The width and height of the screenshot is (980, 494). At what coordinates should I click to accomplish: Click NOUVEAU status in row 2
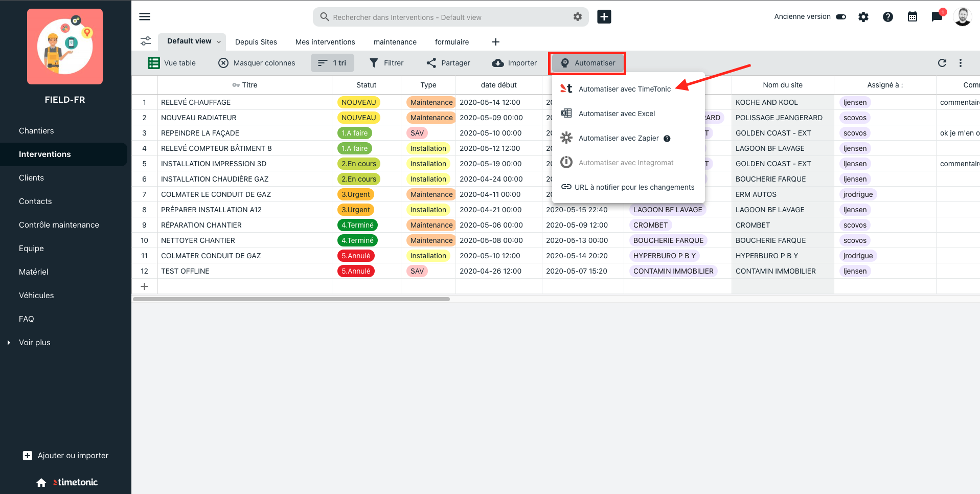359,118
